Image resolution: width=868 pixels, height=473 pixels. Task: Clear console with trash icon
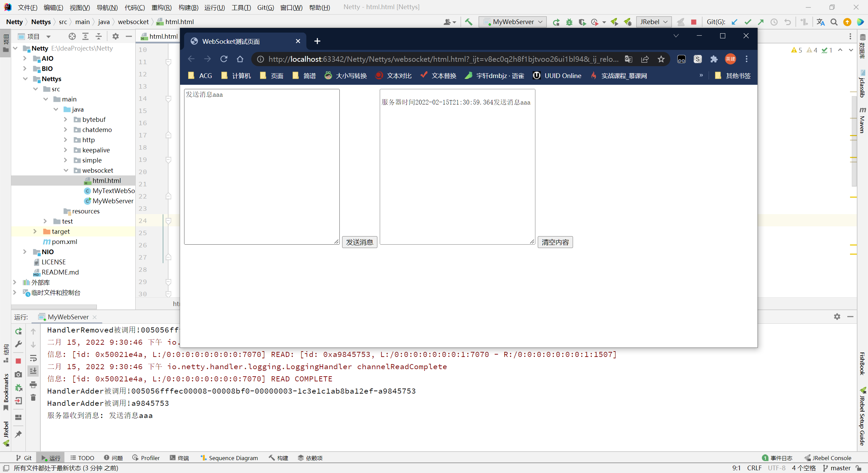click(x=33, y=397)
